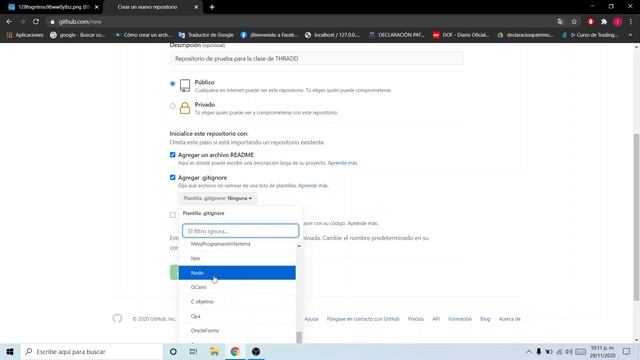Open the 'localhost / 127.0.0...' bookmark
The width and height of the screenshot is (640, 360).
pos(332,35)
